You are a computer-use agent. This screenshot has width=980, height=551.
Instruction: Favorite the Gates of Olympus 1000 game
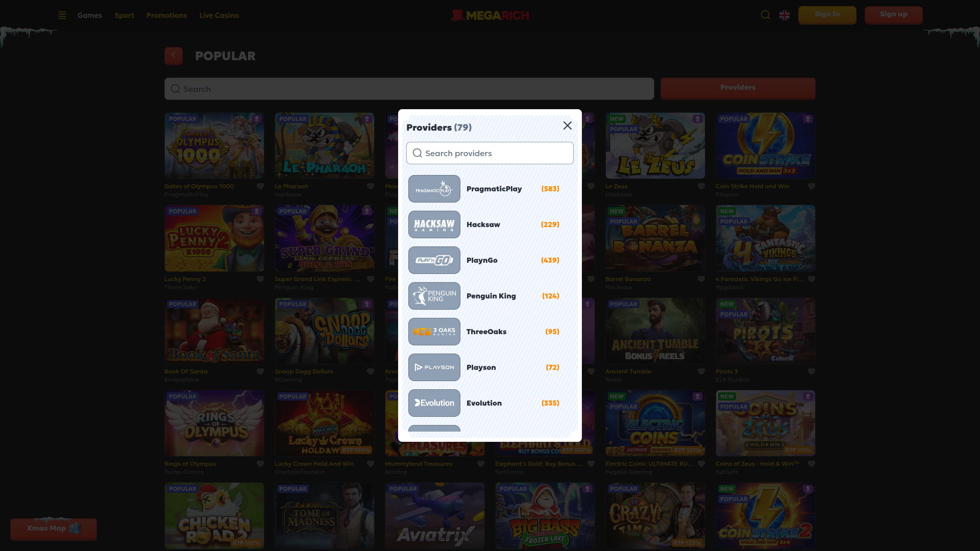pos(260,186)
